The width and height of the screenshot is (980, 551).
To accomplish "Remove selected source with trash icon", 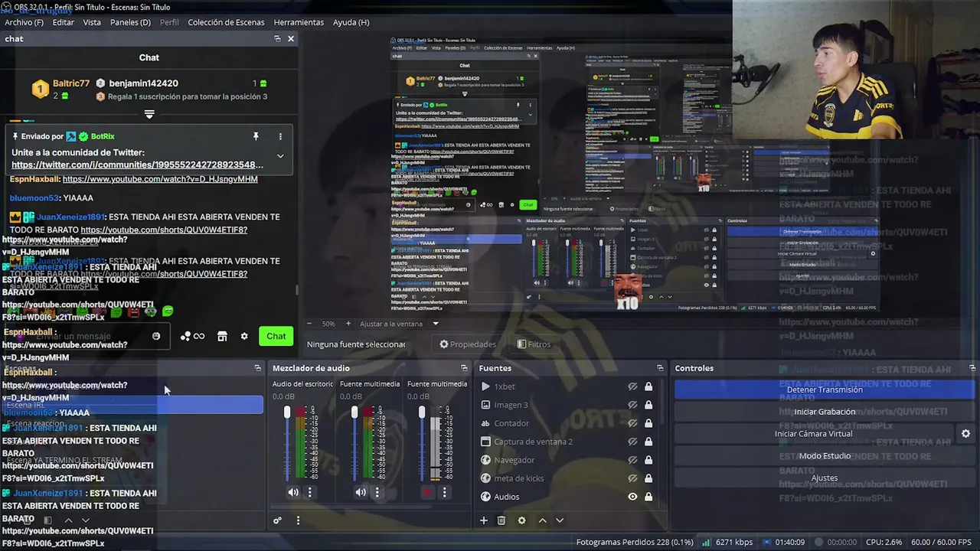I will click(x=501, y=520).
